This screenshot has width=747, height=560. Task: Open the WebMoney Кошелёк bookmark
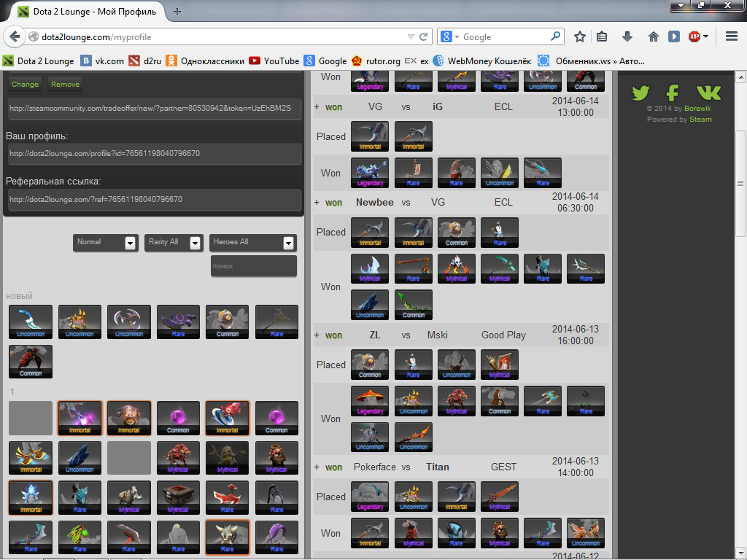pos(482,61)
